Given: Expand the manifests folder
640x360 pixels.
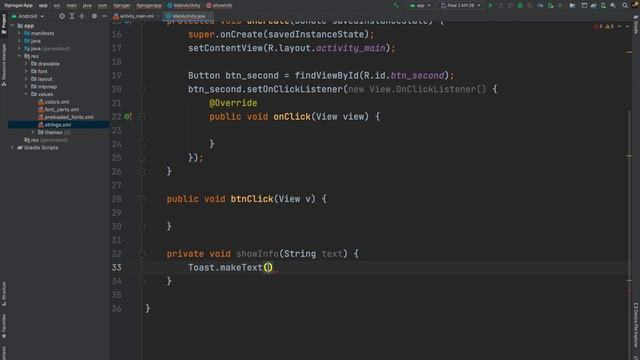Looking at the screenshot, I should coord(19,33).
